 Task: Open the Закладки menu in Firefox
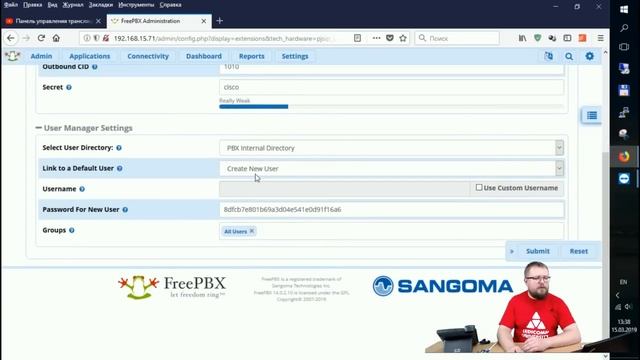100,5
